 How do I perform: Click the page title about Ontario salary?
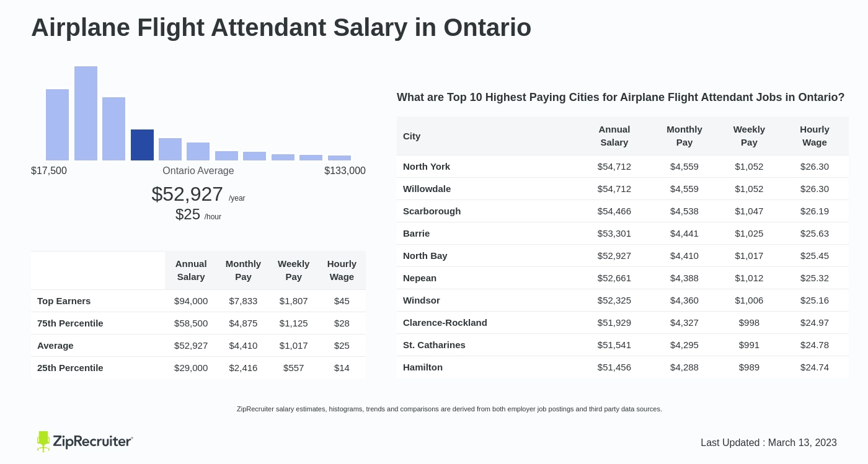(x=281, y=27)
